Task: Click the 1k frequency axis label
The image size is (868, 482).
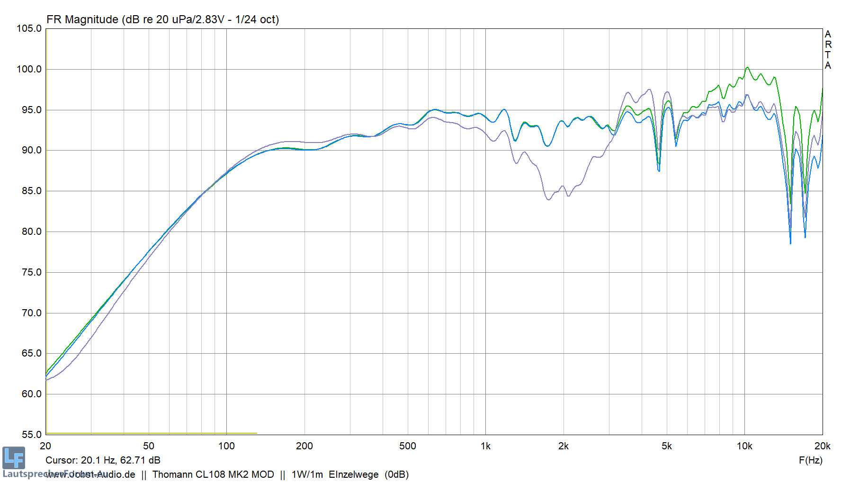Action: point(485,446)
